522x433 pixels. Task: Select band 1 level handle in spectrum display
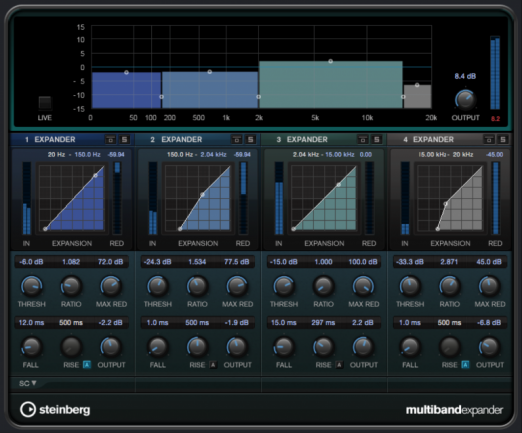click(126, 72)
